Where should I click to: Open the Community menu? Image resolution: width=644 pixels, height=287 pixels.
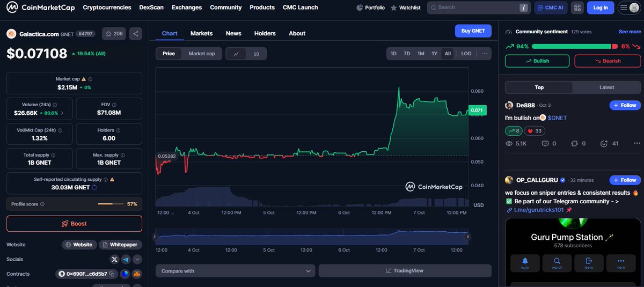coord(226,8)
